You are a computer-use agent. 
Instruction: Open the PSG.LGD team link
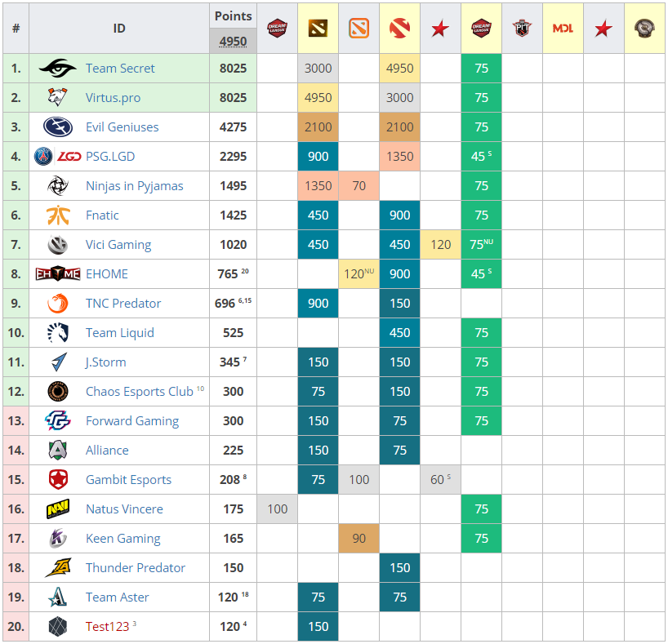(x=110, y=157)
